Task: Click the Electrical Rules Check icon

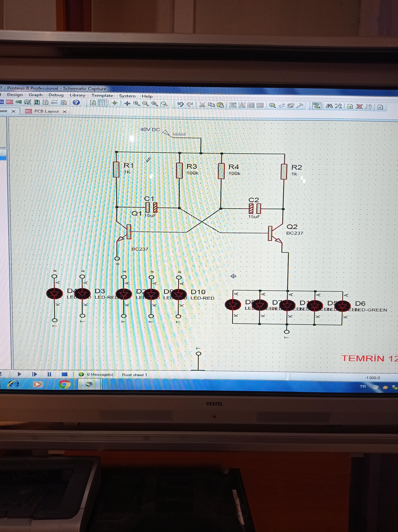Action: (380, 107)
